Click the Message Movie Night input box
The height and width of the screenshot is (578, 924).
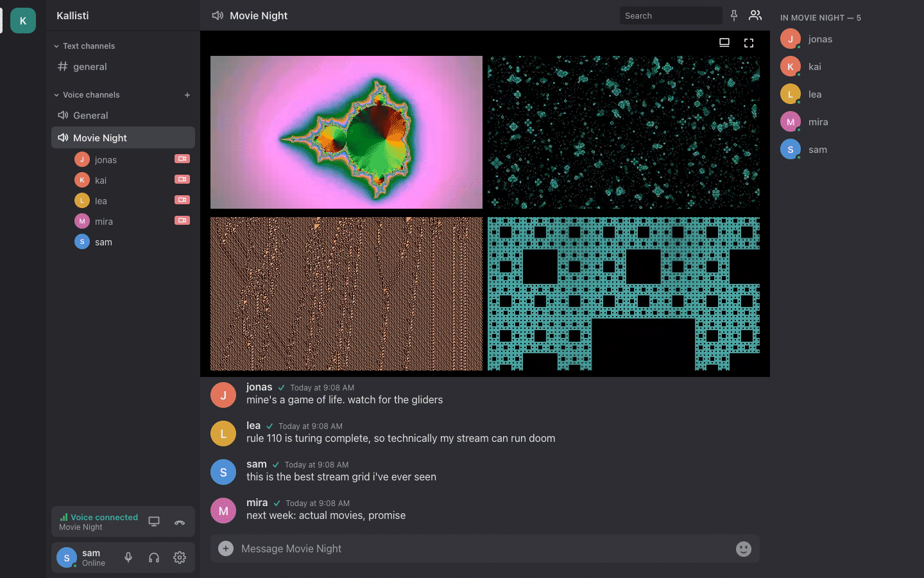point(485,548)
